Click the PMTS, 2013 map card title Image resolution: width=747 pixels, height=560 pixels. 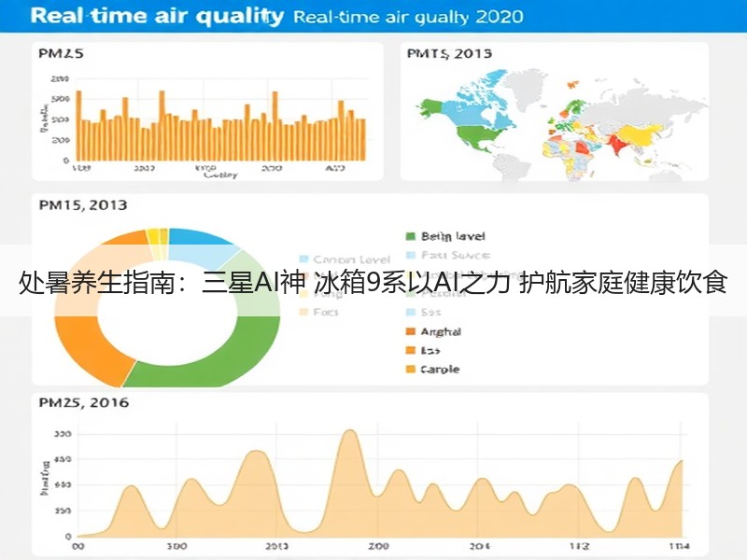(449, 53)
